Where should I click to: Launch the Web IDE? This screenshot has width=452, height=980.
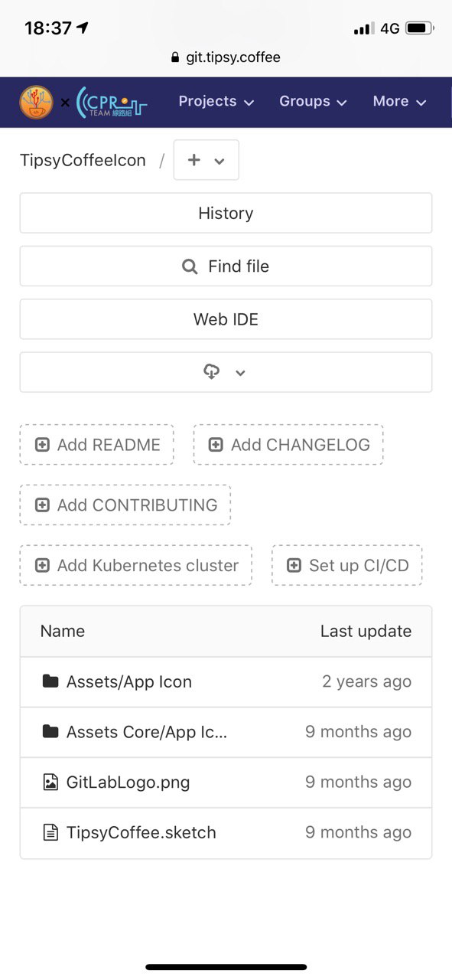pos(226,319)
